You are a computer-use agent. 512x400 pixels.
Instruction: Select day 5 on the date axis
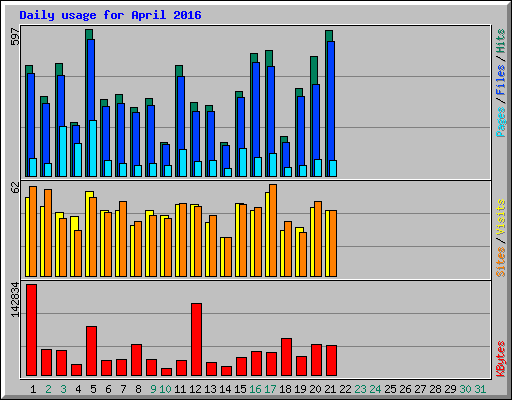coord(93,389)
